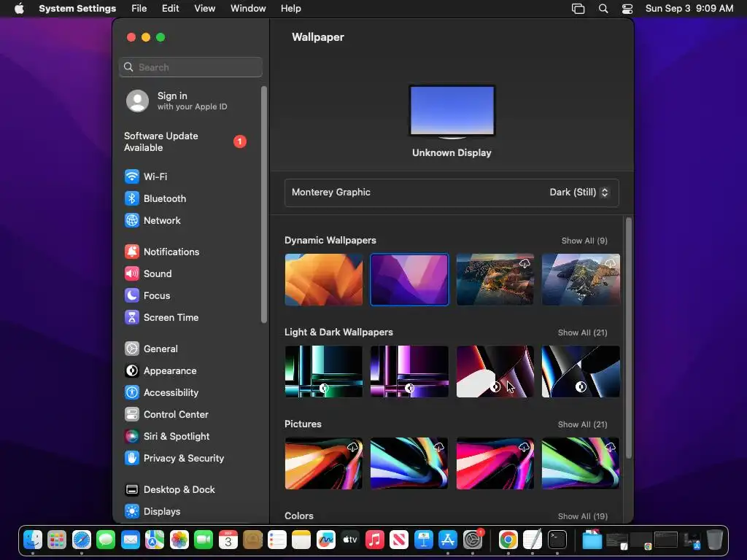Open date and time in menu bar
747x560 pixels.
pyautogui.click(x=689, y=9)
